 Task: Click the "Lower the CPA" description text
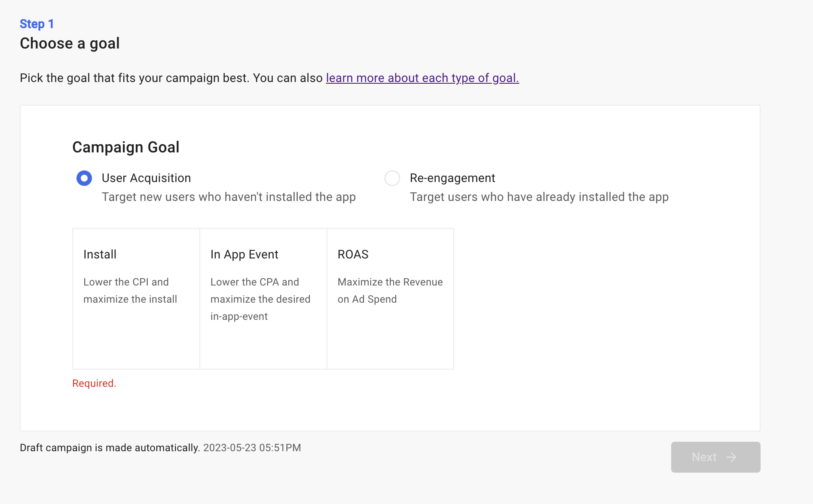260,299
